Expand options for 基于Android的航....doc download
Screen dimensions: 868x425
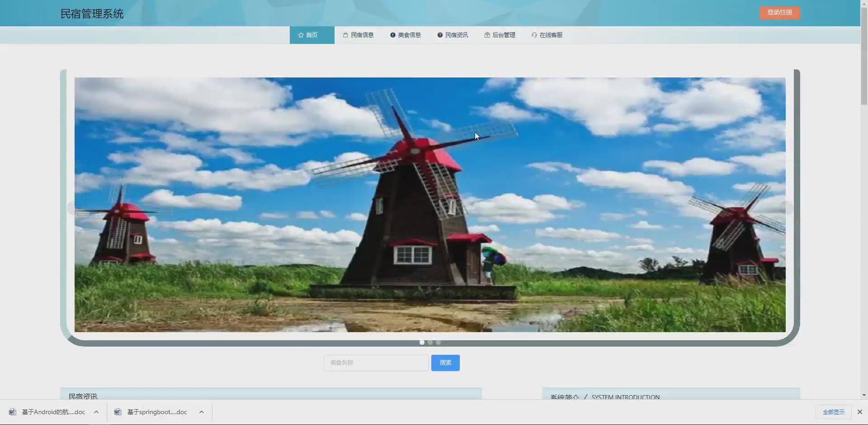[96, 412]
